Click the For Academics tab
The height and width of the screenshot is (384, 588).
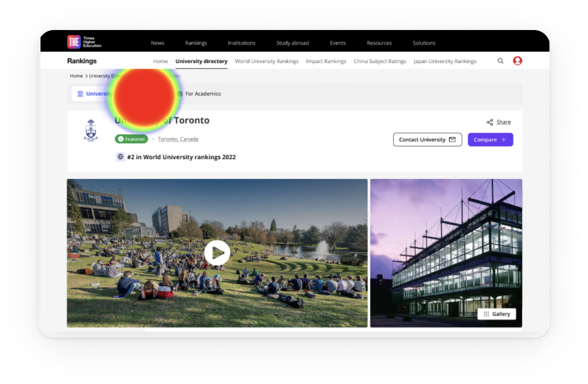(202, 94)
